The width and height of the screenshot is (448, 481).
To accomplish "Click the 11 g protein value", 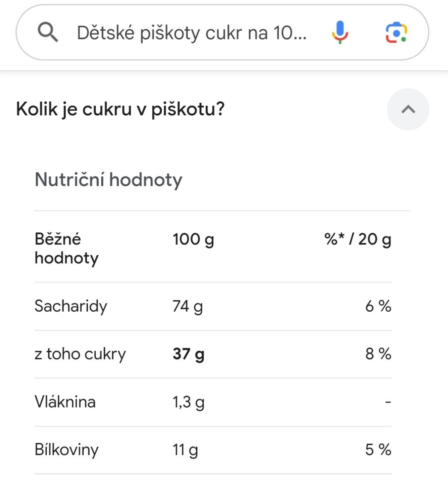I will point(185,449).
